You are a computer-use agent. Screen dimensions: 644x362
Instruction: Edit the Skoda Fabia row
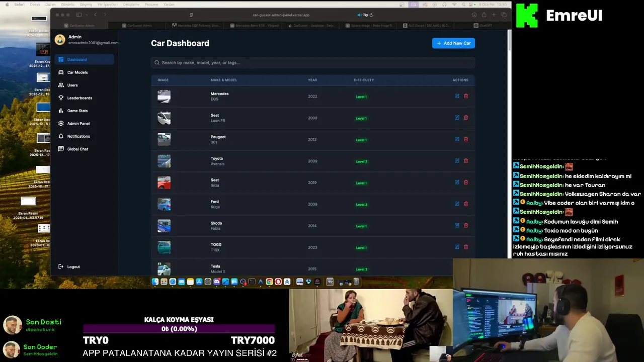457,226
